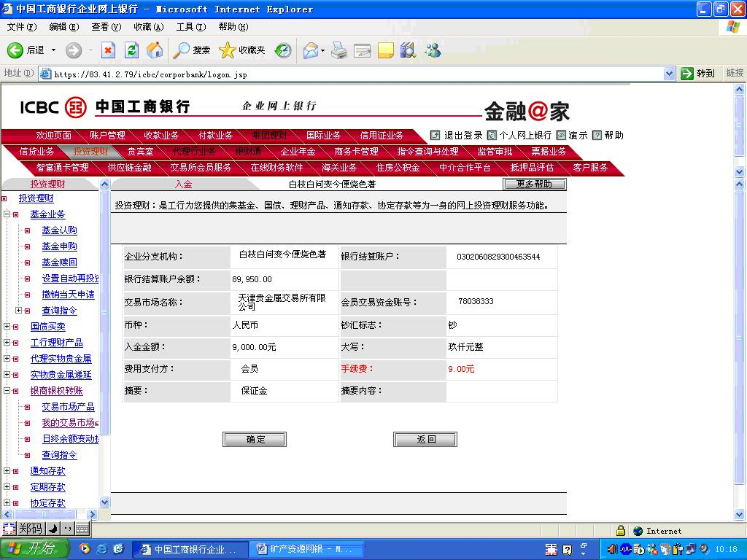Viewport: 747px width, 560px height.
Task: Open the 编辑(E) menu
Action: tap(64, 27)
